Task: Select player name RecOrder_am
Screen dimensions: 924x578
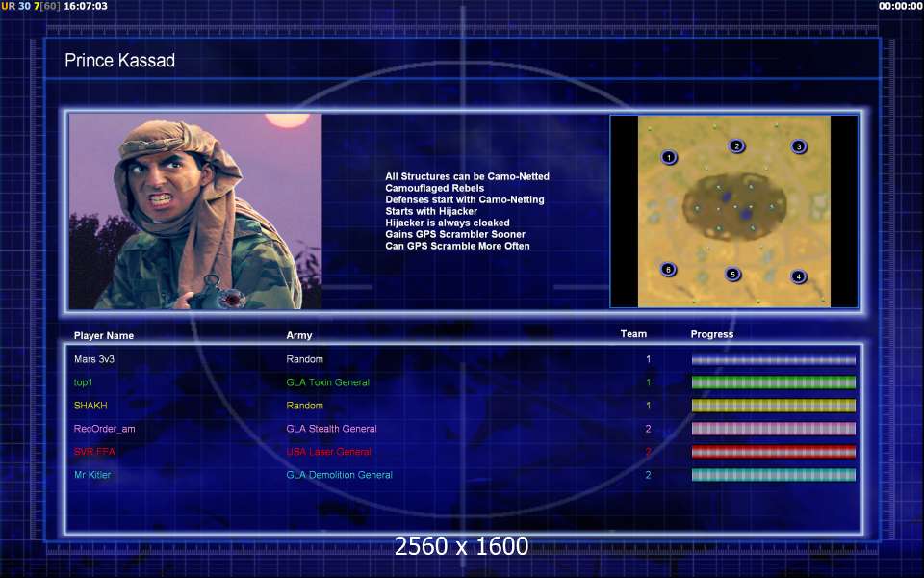Action: (104, 429)
